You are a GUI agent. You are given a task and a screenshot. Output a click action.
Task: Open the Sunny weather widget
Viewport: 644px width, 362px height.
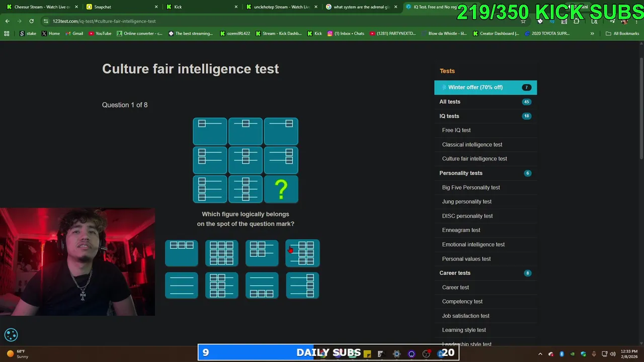point(18,354)
